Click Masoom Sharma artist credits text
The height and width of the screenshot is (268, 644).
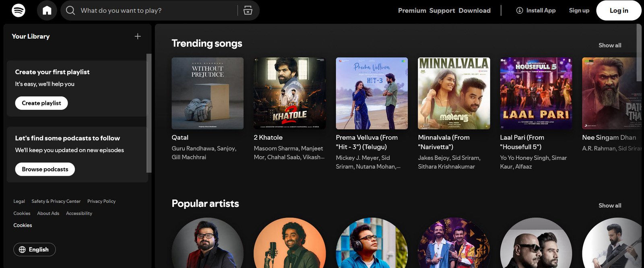[289, 153]
